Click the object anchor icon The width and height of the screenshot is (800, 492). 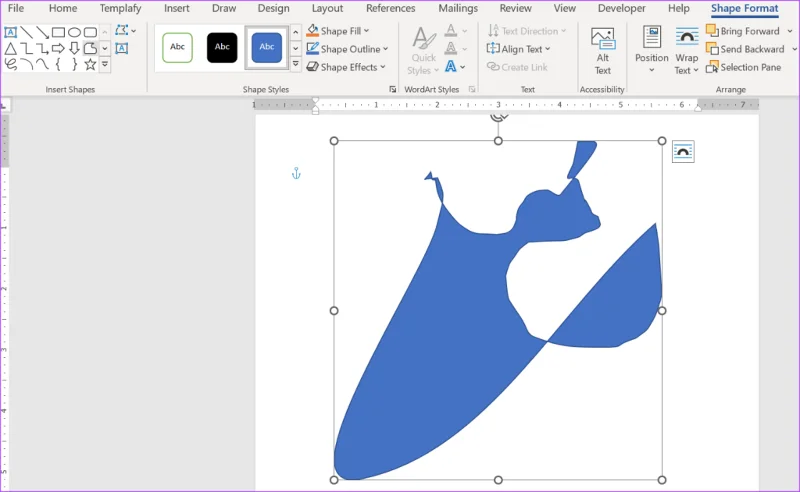tap(296, 173)
